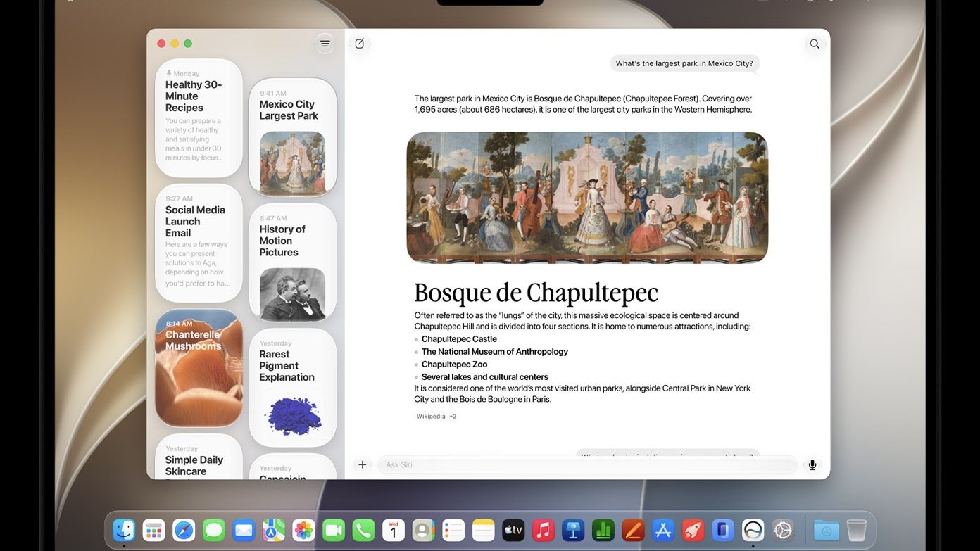Open the Trash in the dock
Viewport: 980px width, 551px height.
(x=856, y=530)
